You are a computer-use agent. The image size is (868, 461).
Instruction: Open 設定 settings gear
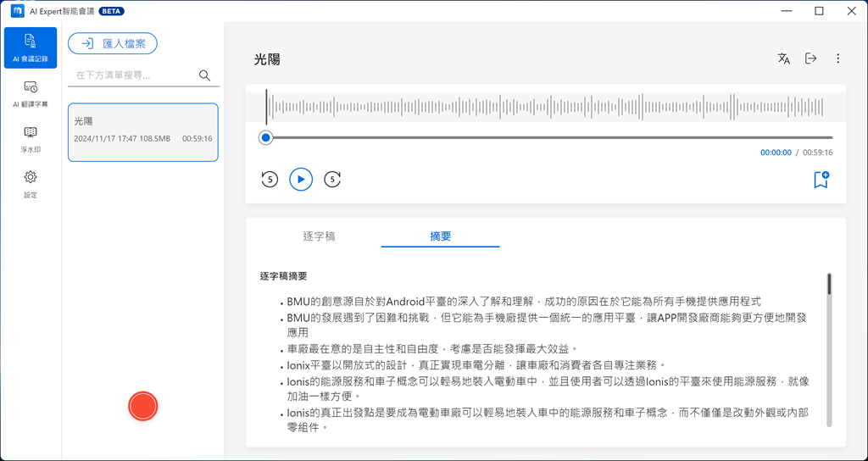click(x=31, y=183)
